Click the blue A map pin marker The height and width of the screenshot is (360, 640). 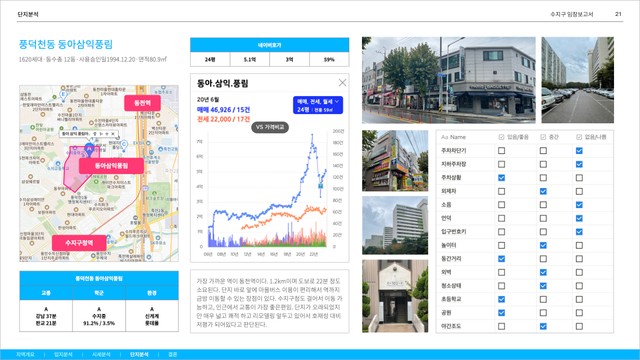click(x=89, y=149)
